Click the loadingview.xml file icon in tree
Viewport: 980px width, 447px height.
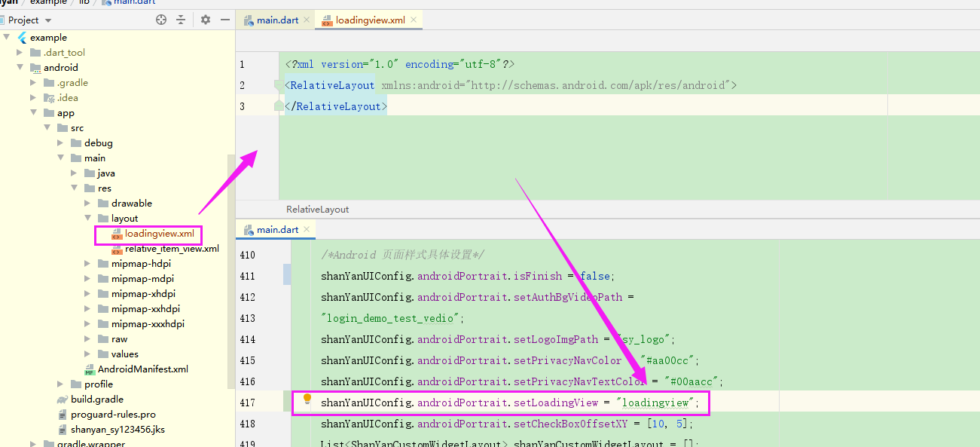117,234
